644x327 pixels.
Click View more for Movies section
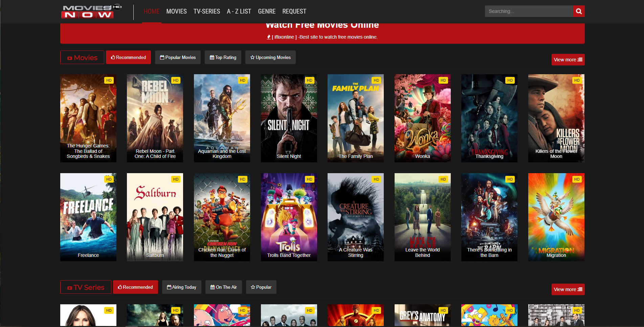[x=568, y=60]
